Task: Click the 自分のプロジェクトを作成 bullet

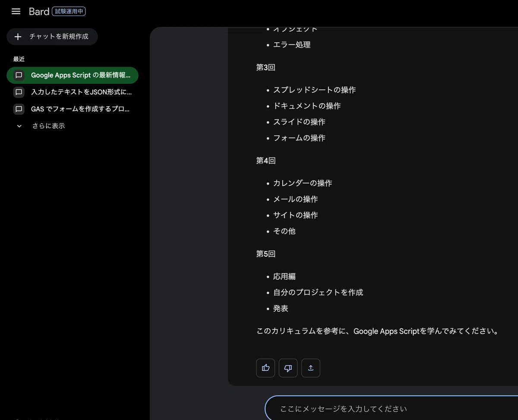Action: pyautogui.click(x=318, y=292)
